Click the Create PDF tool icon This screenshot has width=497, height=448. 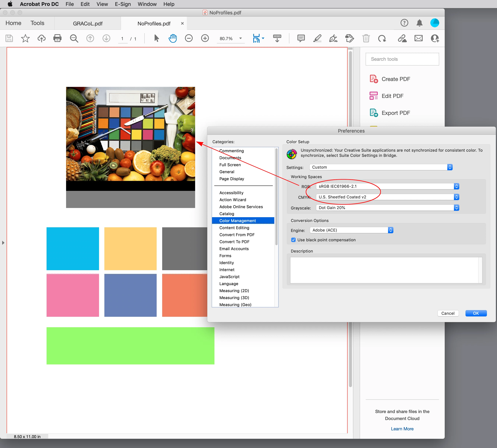374,79
